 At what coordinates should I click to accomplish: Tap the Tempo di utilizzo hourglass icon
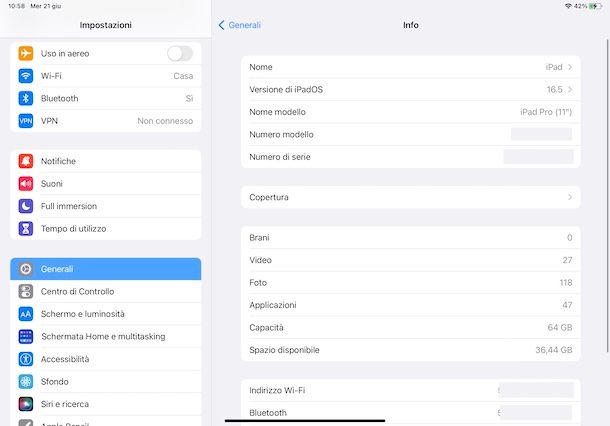click(26, 229)
